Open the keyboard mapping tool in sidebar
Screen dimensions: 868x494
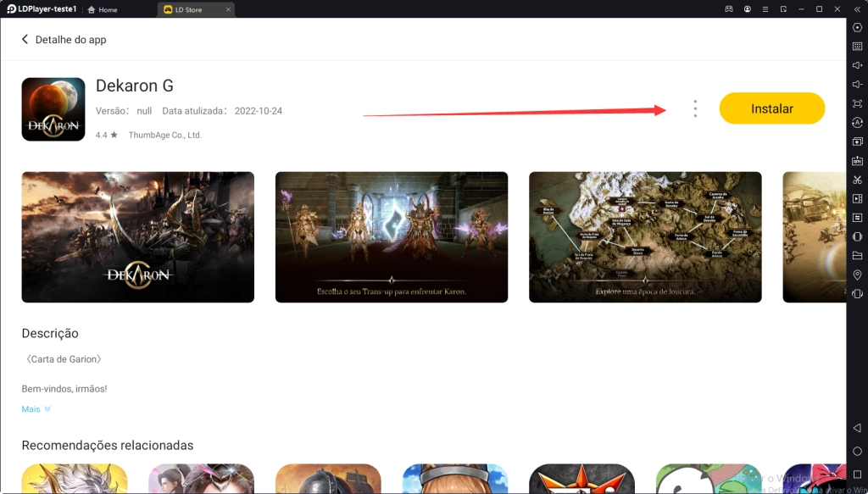coord(857,47)
